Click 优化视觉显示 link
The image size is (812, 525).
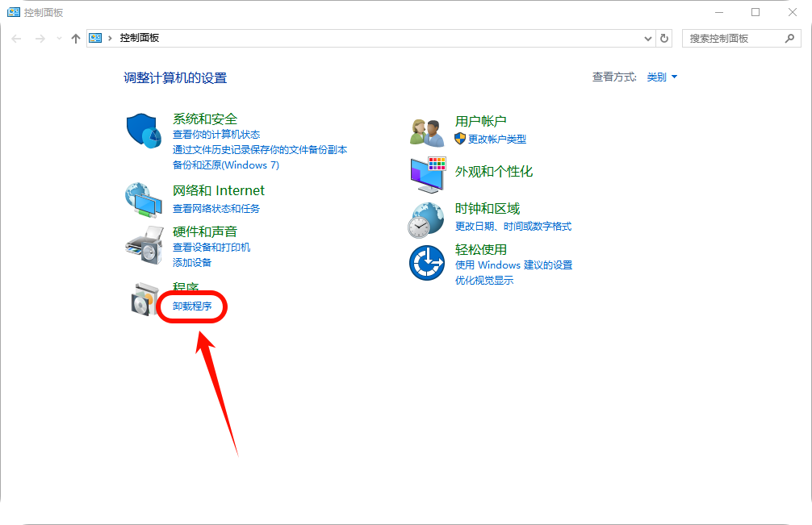click(x=484, y=281)
